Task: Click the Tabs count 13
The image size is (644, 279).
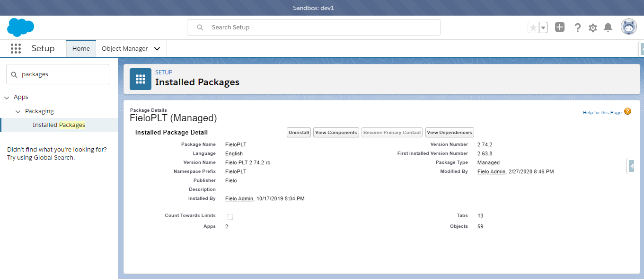Action: [480, 216]
